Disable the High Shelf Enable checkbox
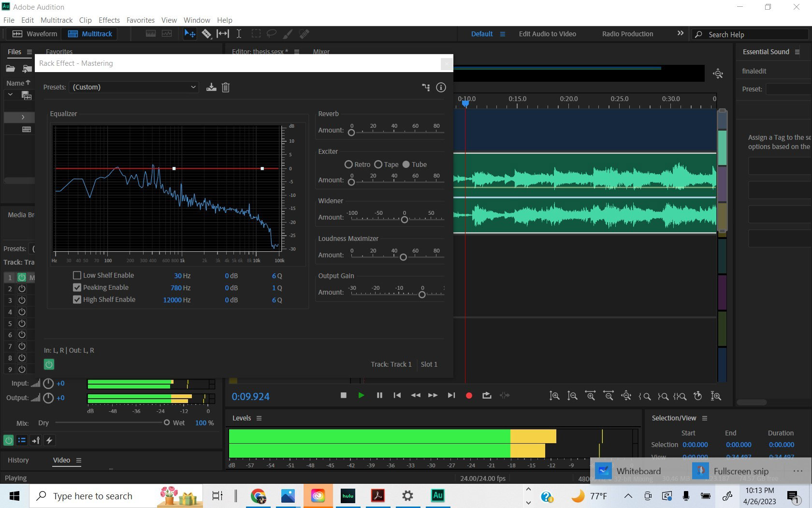 (x=77, y=299)
